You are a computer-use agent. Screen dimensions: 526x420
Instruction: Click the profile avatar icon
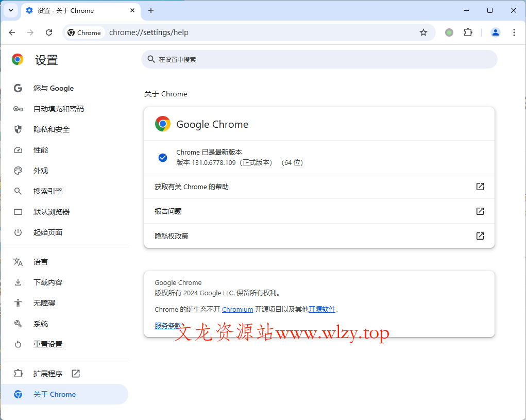[495, 32]
